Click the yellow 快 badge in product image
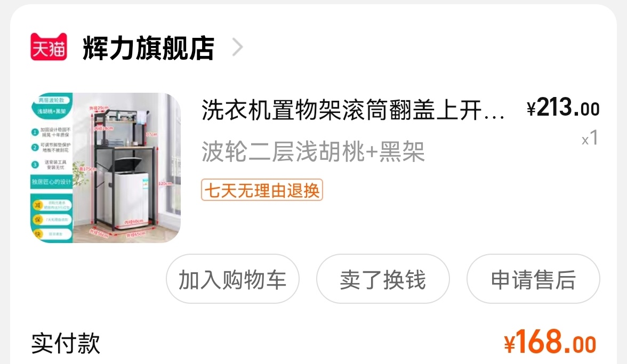Viewport: 627px width, 364px height. [x=37, y=234]
